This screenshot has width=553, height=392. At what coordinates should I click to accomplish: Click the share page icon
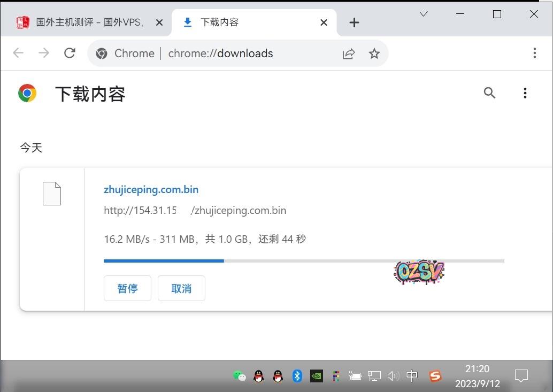click(349, 53)
